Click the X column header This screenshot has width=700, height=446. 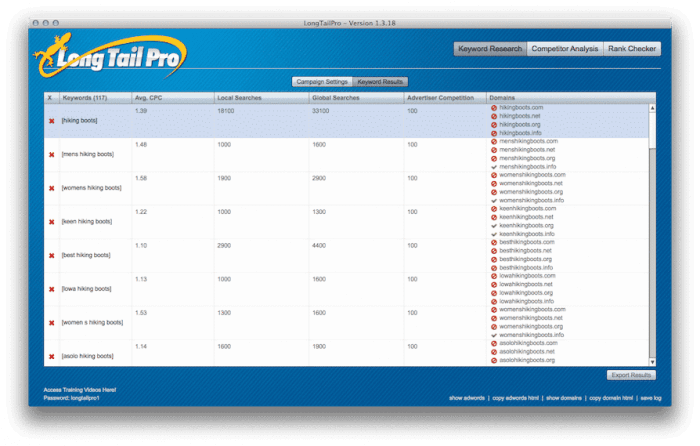[x=51, y=98]
